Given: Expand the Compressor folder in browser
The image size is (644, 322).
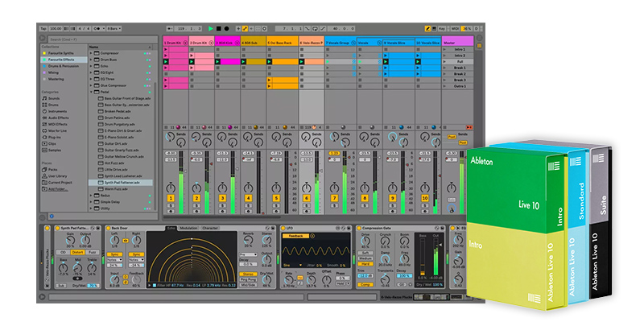Looking at the screenshot, I should (91, 53).
